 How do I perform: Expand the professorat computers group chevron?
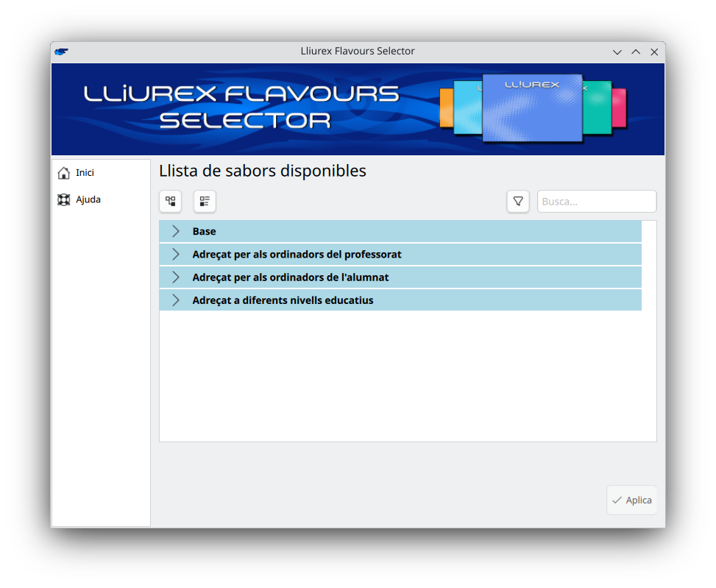tap(175, 255)
